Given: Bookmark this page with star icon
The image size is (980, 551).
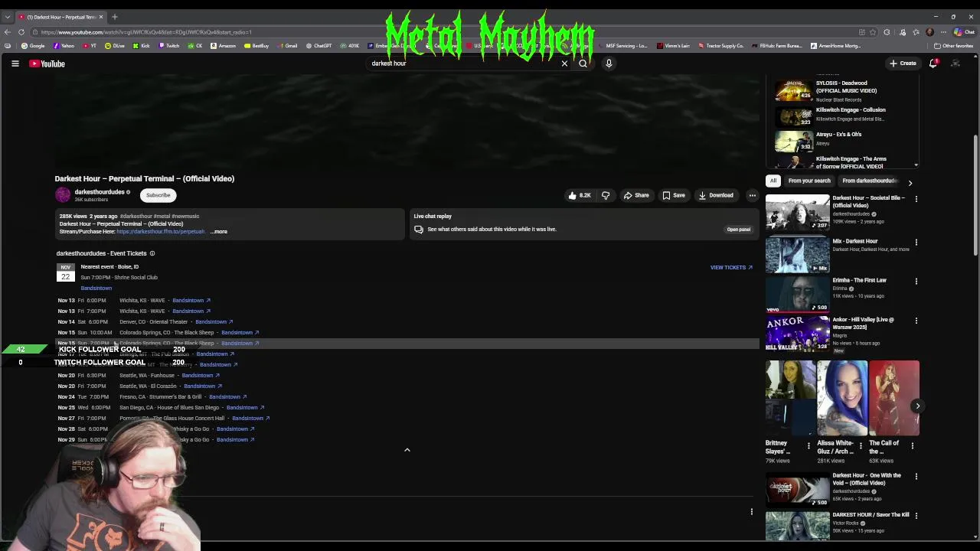Looking at the screenshot, I should (x=873, y=32).
